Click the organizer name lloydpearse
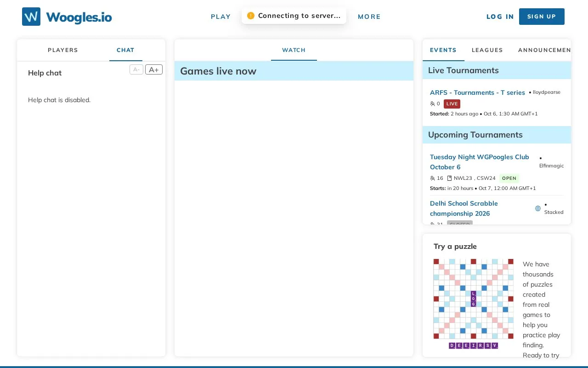This screenshot has width=588, height=368. (547, 92)
